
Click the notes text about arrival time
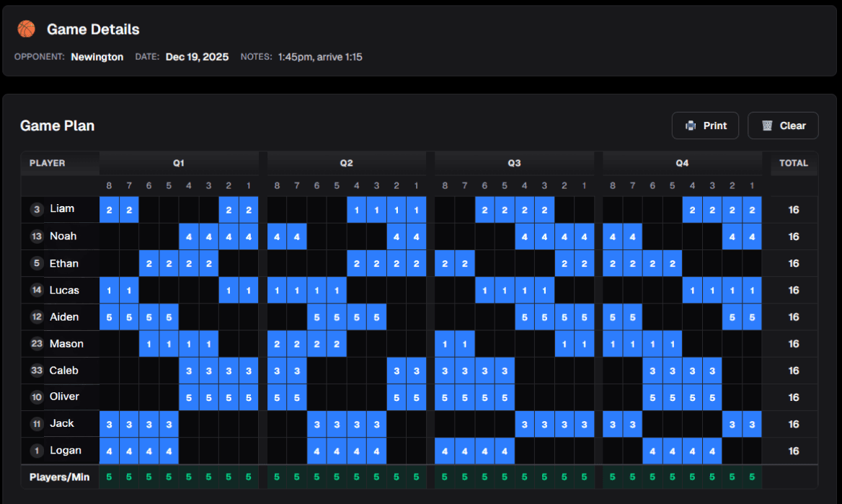tap(320, 57)
